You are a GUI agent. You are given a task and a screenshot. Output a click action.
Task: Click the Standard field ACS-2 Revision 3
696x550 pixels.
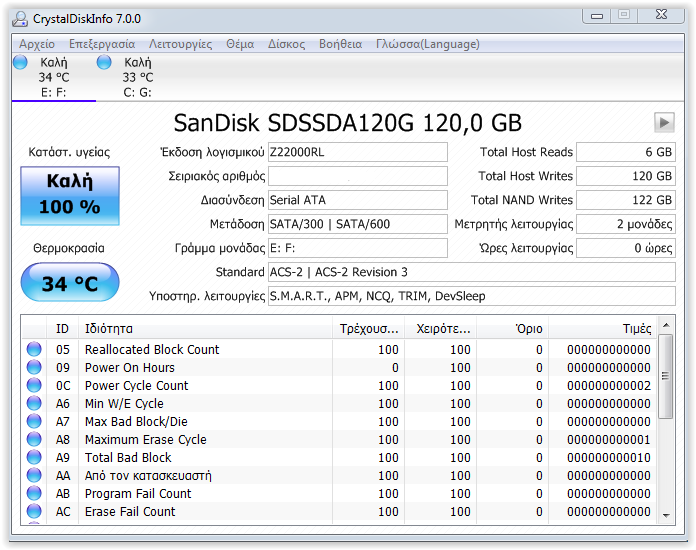point(471,272)
